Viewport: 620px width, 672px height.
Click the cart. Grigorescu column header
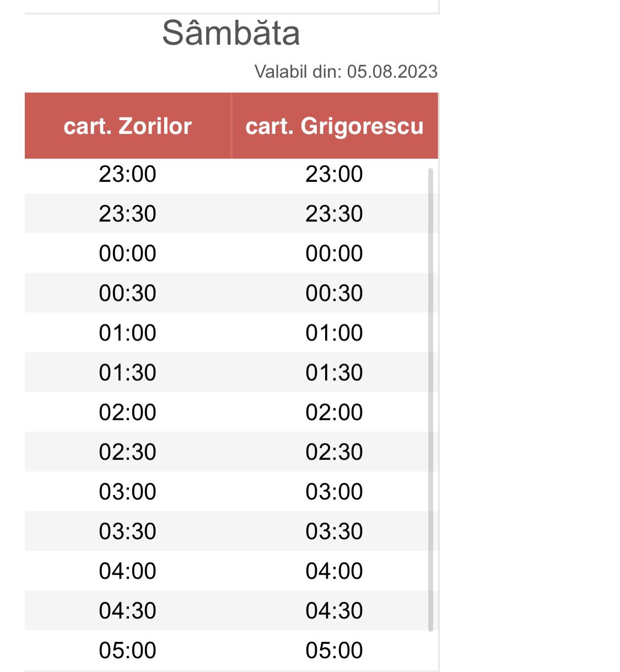click(x=335, y=126)
